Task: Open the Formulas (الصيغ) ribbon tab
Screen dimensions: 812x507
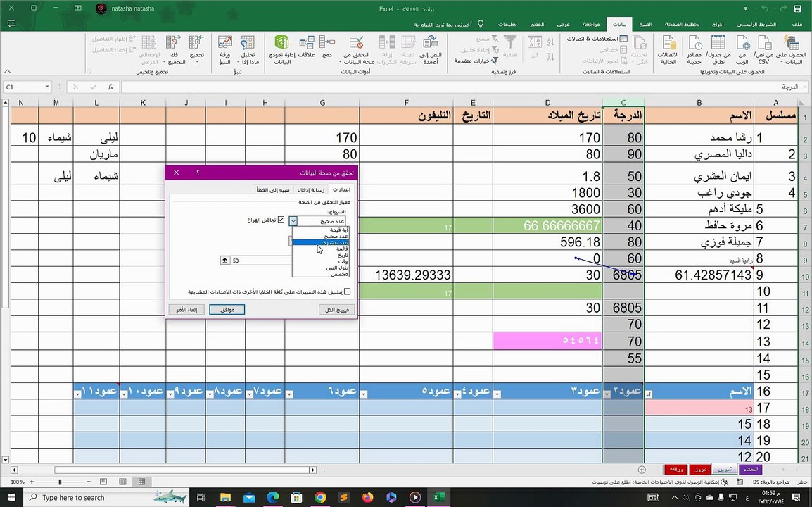Action: click(x=645, y=24)
